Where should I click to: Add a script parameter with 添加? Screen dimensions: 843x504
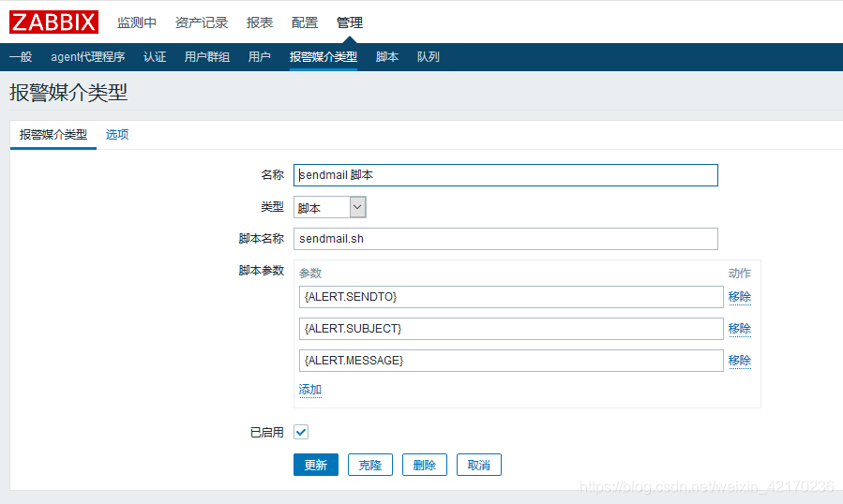click(x=310, y=390)
